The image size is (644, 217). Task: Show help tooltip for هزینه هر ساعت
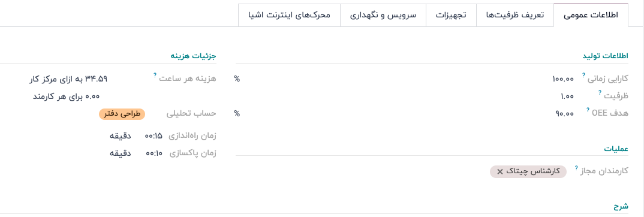(155, 76)
